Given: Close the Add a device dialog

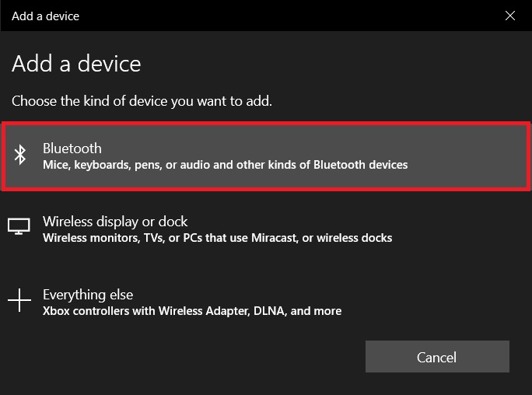Looking at the screenshot, I should [510, 16].
